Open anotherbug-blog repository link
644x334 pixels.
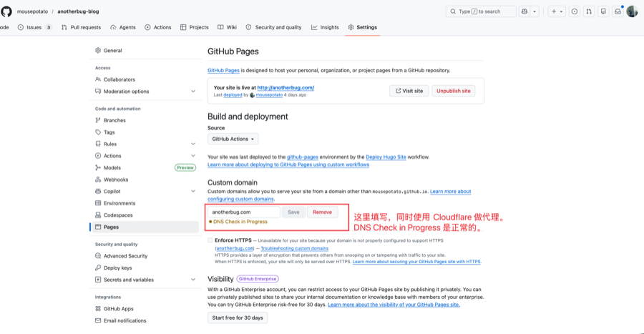point(78,11)
